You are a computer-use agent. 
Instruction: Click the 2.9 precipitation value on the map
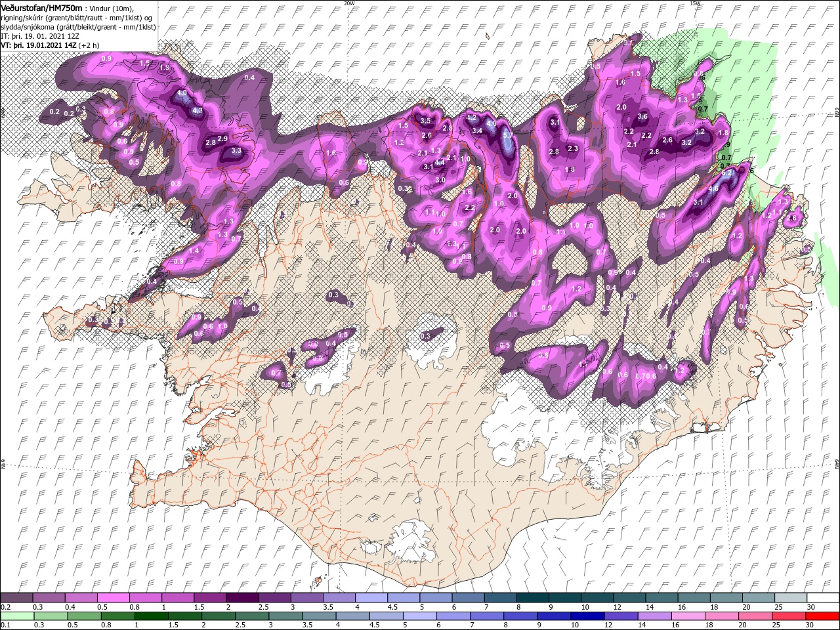[222, 138]
